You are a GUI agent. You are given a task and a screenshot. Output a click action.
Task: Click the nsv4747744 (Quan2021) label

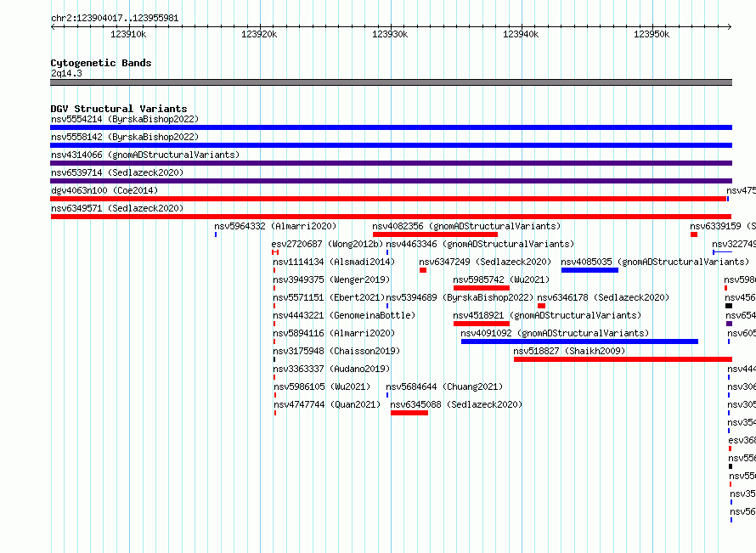[327, 404]
